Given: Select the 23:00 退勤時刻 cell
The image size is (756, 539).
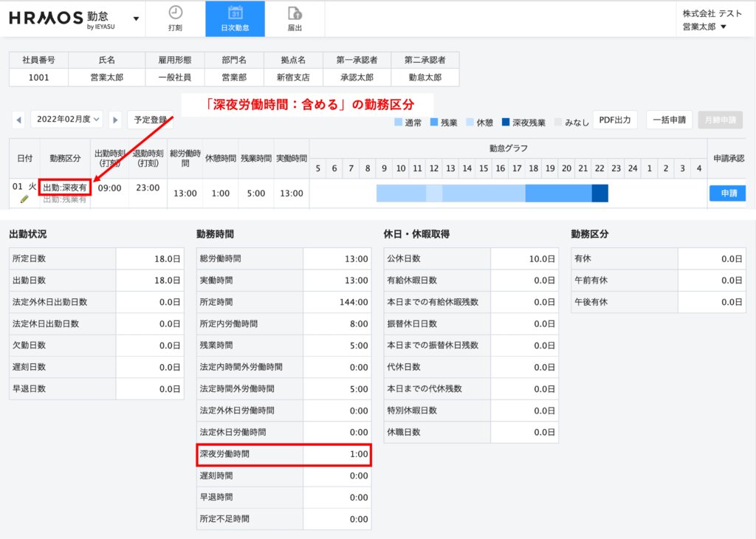Looking at the screenshot, I should pyautogui.click(x=148, y=188).
